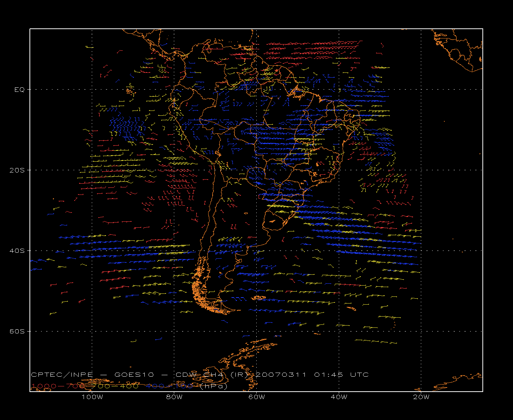Viewport: 513px width, 420px height.
Task: Click the UTC label in the caption
Action: pyautogui.click(x=360, y=375)
